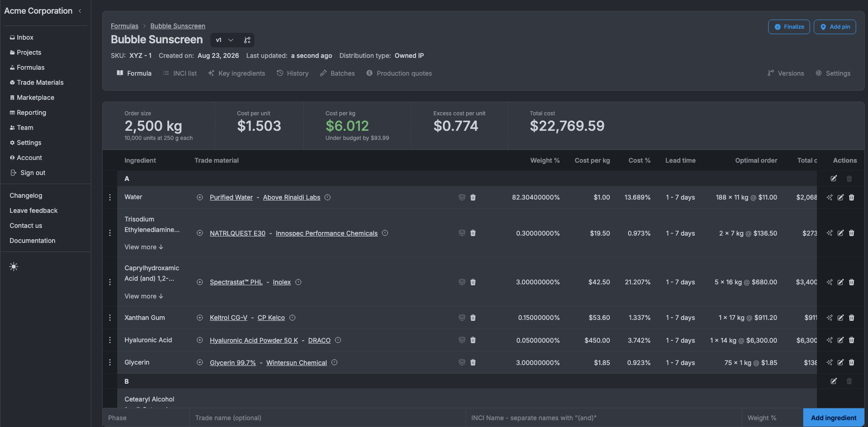The height and width of the screenshot is (427, 868).
Task: Click the Trade name (optional) field
Action: (327, 418)
